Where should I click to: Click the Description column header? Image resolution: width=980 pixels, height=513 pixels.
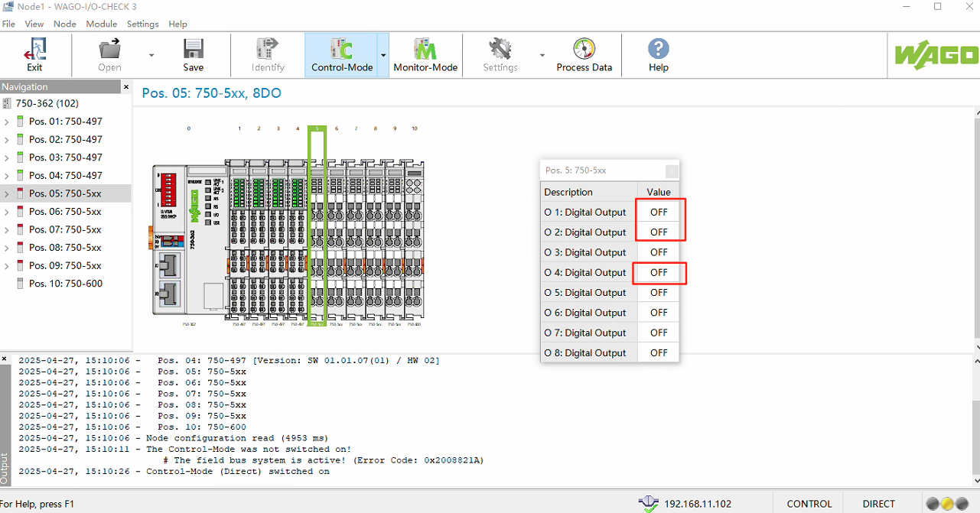coord(589,192)
